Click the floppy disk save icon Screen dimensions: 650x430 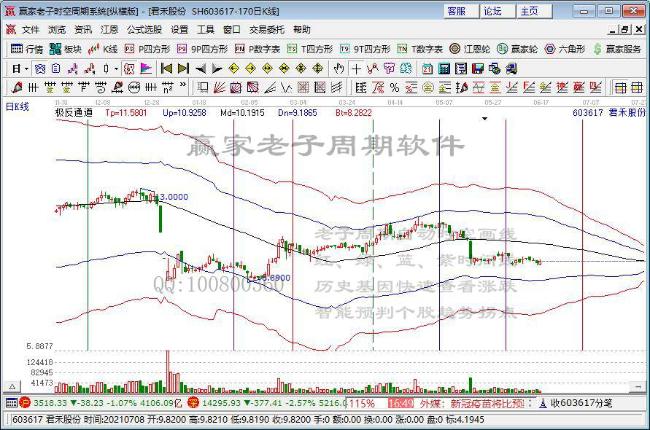[478, 68]
